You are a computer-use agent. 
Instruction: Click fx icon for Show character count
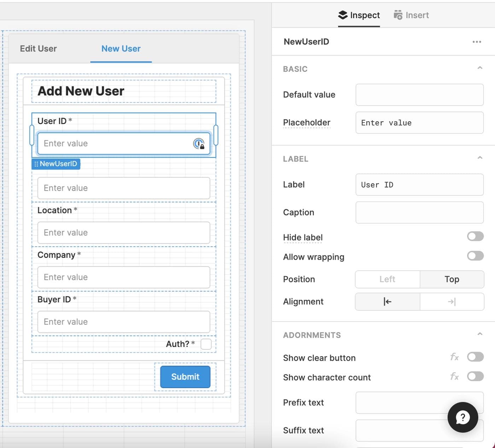[454, 377]
